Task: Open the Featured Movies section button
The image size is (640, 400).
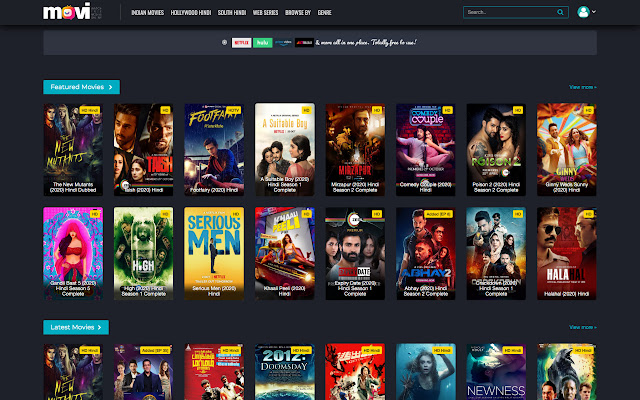Action: 82,87
